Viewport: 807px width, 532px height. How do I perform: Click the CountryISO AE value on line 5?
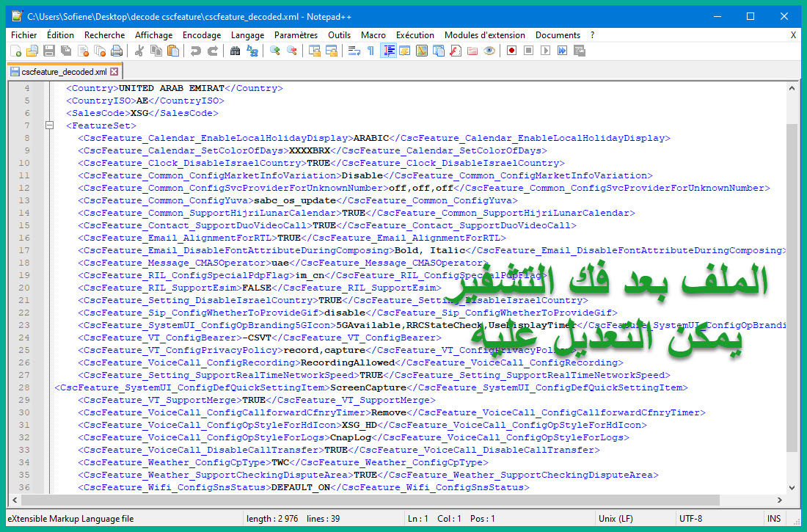[x=142, y=101]
